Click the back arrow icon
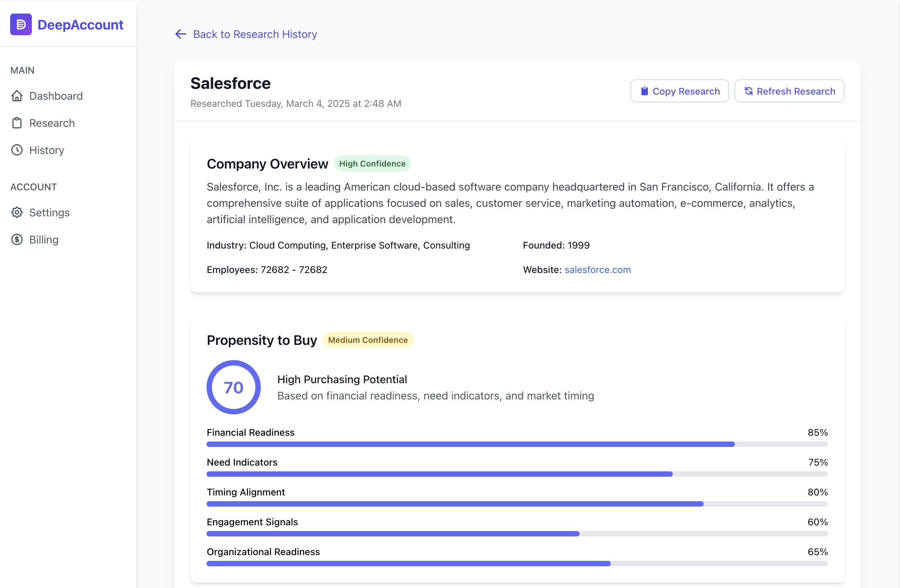 (x=181, y=34)
